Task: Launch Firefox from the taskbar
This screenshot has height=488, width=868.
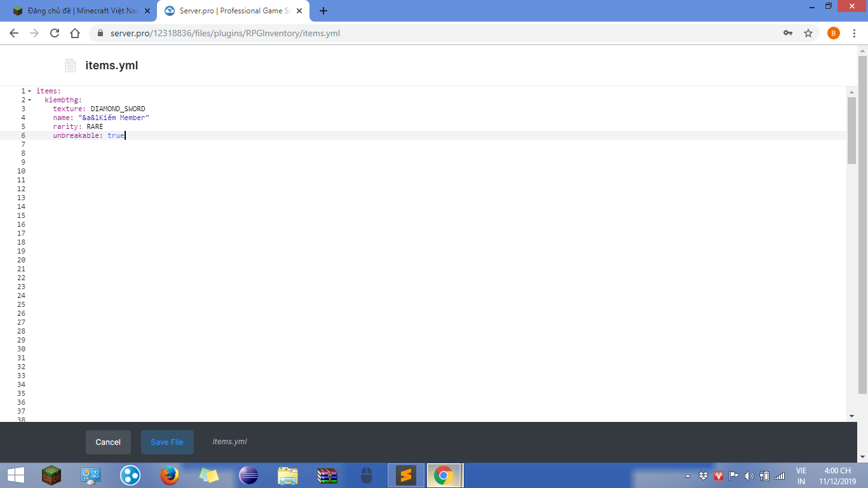Action: [170, 475]
